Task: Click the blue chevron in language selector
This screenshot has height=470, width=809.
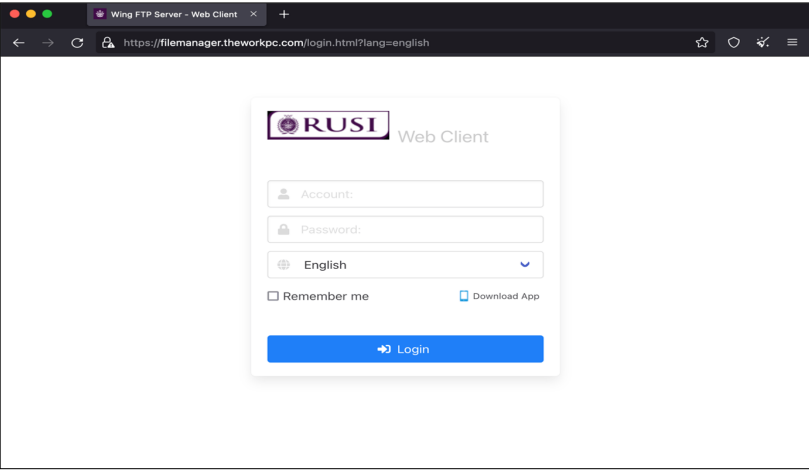Action: [525, 265]
